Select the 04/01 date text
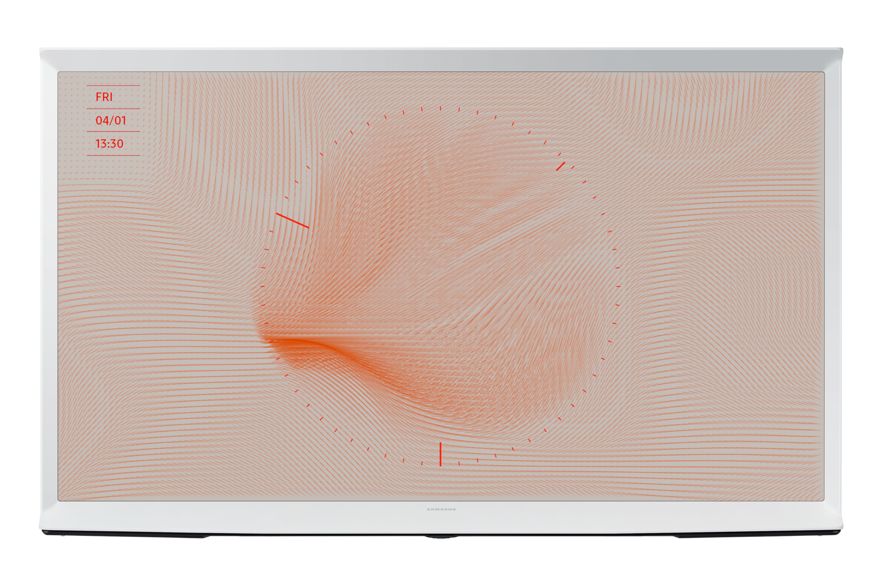Viewport: 882px width, 588px height. [111, 120]
